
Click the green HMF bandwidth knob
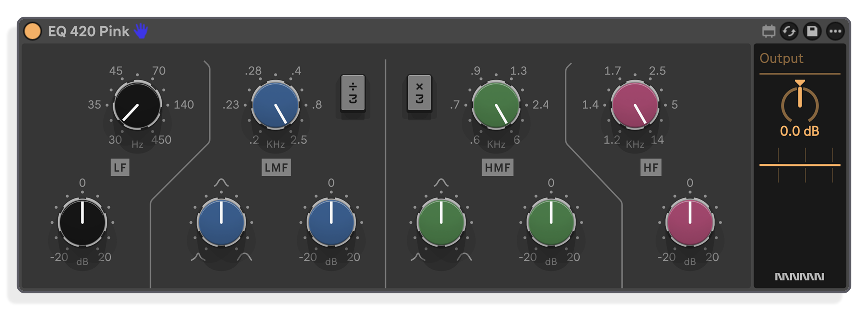tap(441, 222)
